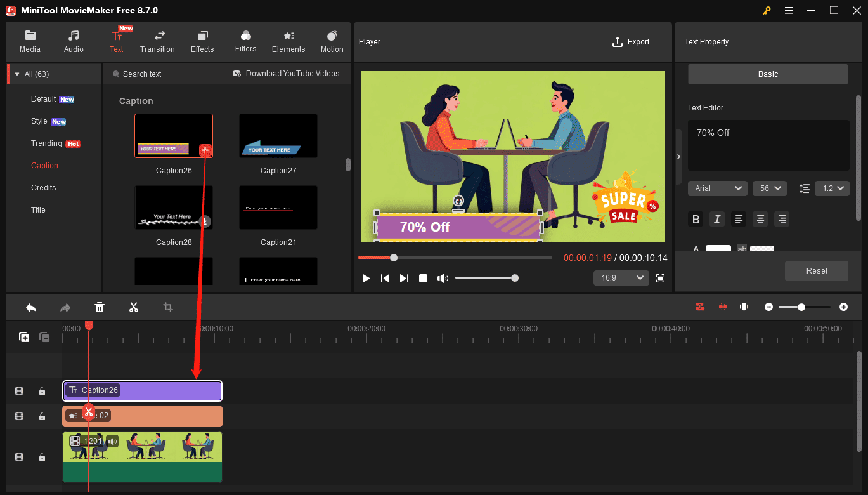Toggle the first red magnet snap icon

point(700,307)
